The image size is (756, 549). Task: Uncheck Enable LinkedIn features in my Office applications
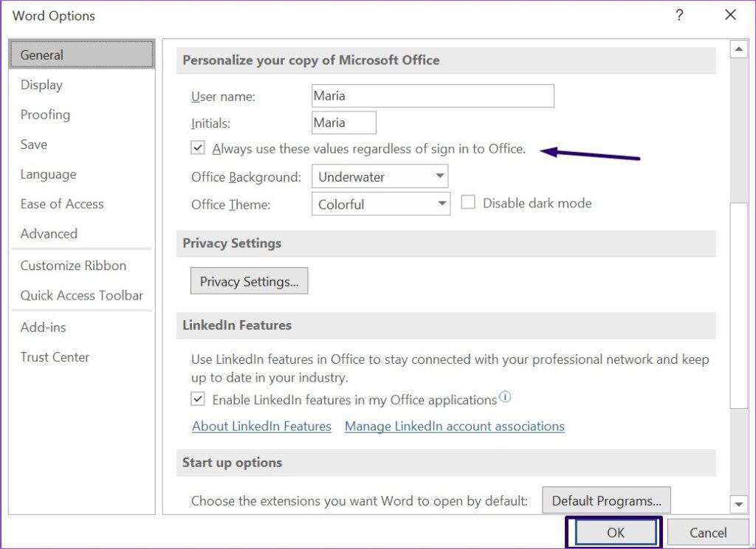point(197,398)
